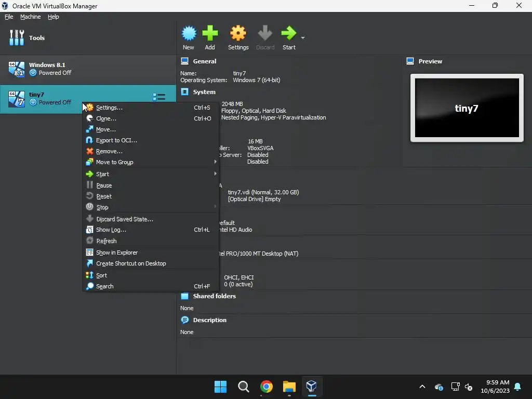Click the VirtualBox icon in the taskbar

[x=312, y=387]
